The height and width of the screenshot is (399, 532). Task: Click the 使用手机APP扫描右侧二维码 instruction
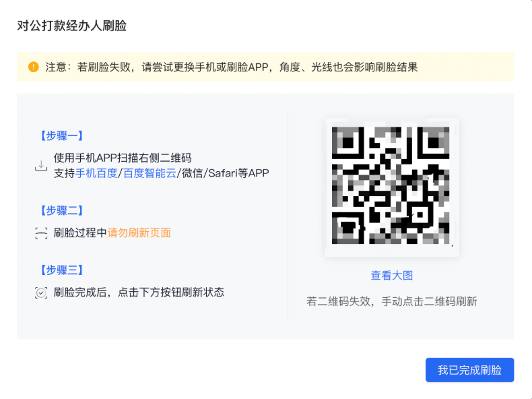click(123, 158)
